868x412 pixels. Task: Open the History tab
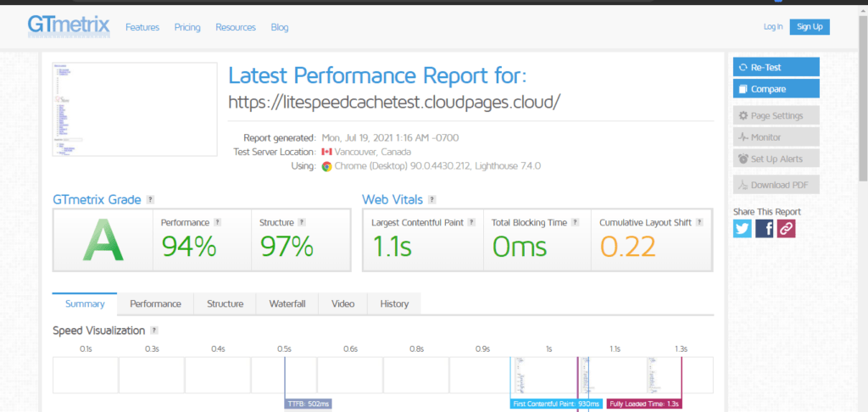394,303
